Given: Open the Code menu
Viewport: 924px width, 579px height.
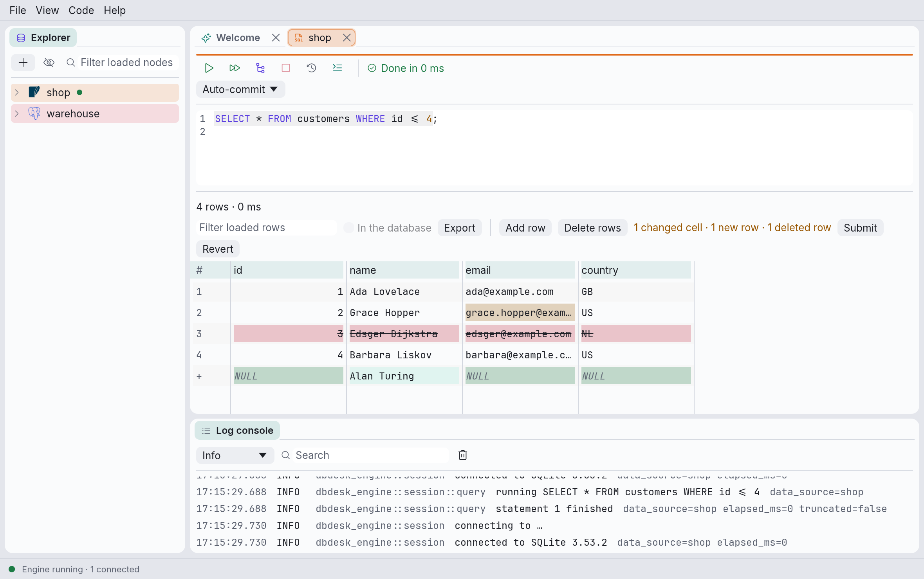Looking at the screenshot, I should [81, 10].
